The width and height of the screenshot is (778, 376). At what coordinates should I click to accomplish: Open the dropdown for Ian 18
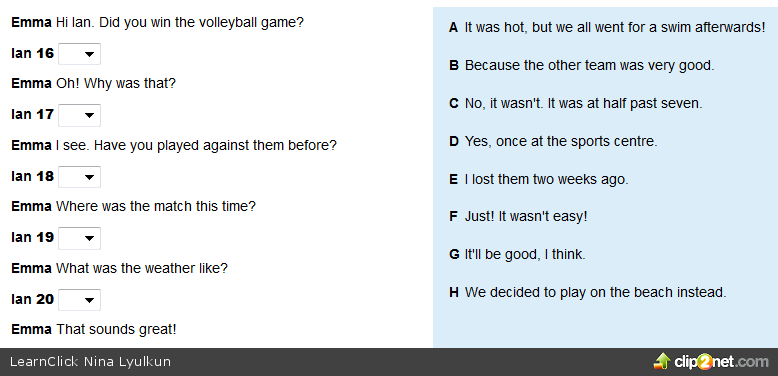coord(79,177)
